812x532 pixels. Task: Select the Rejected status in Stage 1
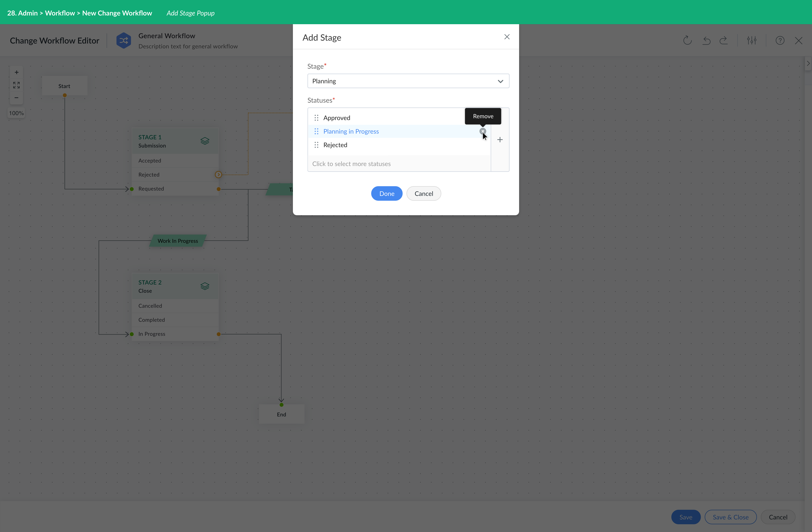[x=175, y=175]
